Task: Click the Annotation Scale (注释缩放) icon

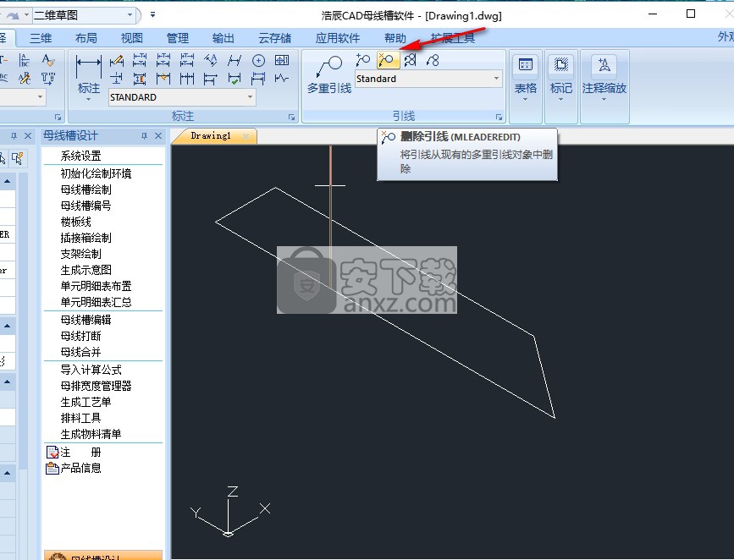Action: pos(604,64)
